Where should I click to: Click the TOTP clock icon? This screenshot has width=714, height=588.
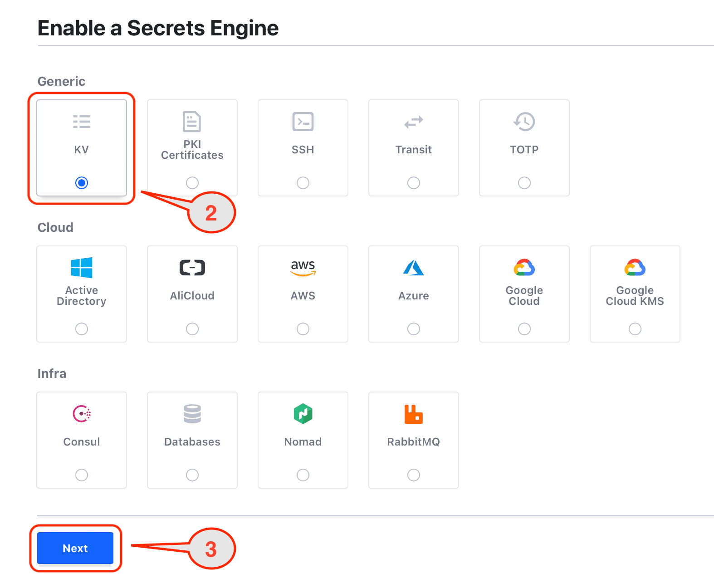tap(524, 121)
